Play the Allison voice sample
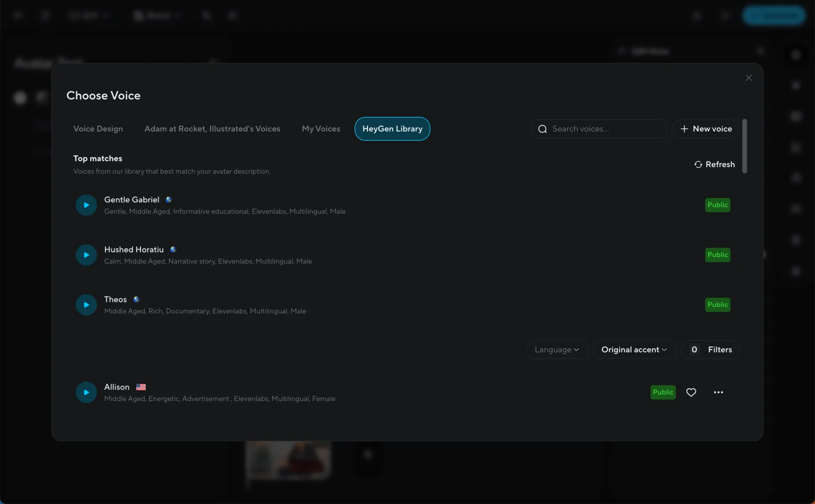Viewport: 815px width, 504px height. pos(86,392)
